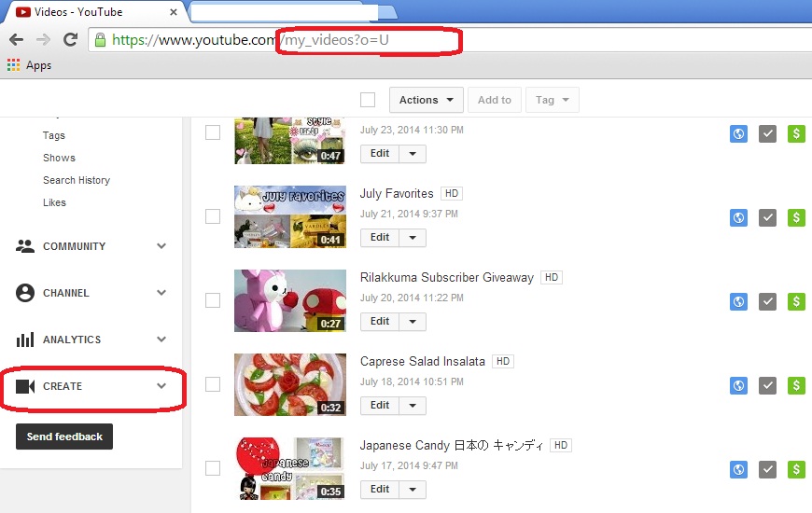Close the Videos - YouTube tab

point(174,12)
